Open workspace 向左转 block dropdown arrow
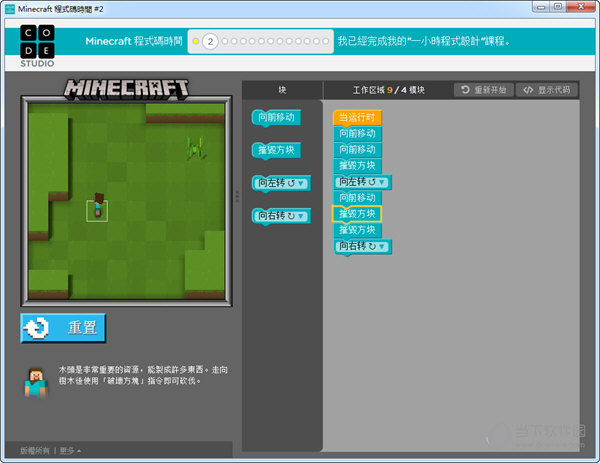 [382, 182]
